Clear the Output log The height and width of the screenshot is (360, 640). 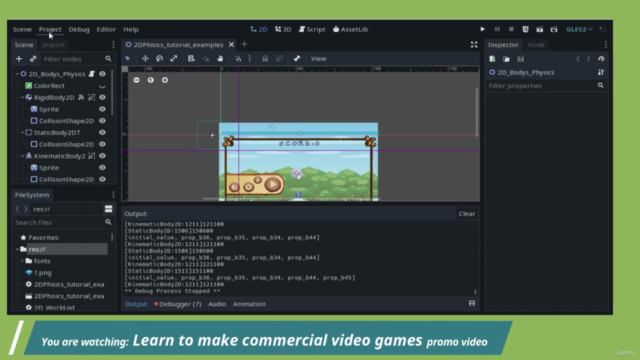tap(467, 214)
